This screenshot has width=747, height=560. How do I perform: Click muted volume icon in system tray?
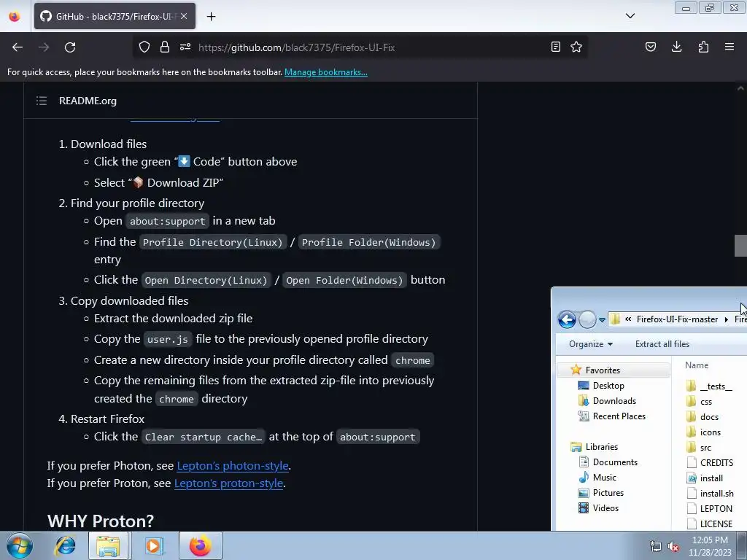tap(673, 547)
